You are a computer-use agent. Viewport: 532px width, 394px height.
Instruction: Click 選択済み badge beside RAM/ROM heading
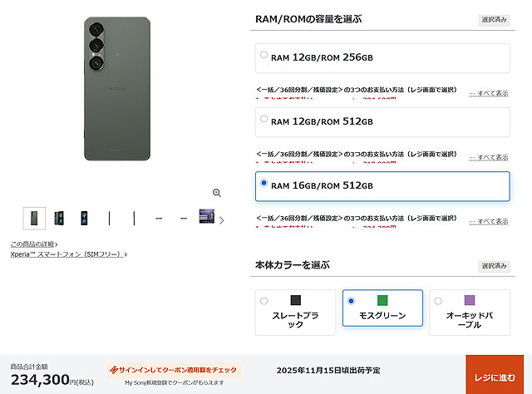(494, 20)
